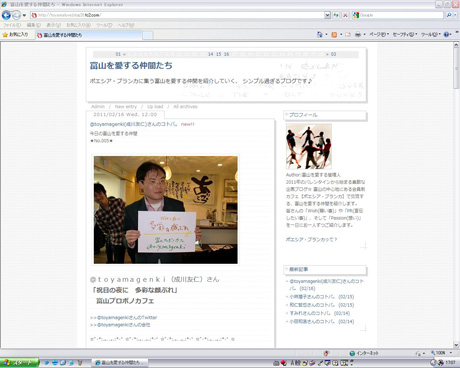Image resolution: width=460 pixels, height=368 pixels.
Task: Click the Windows スタート button
Action: (x=19, y=363)
